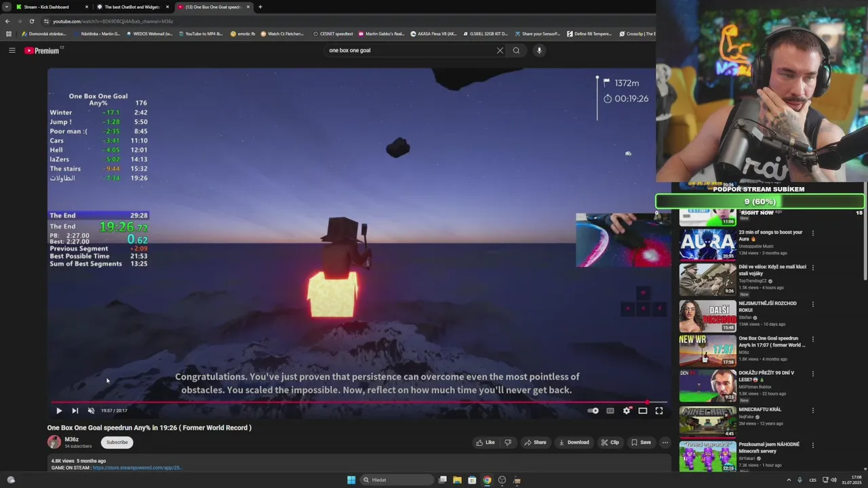Open options for 'NEJSMUTNĚJŠÍ ROZCHOD' video
The image size is (868, 488).
(812, 304)
